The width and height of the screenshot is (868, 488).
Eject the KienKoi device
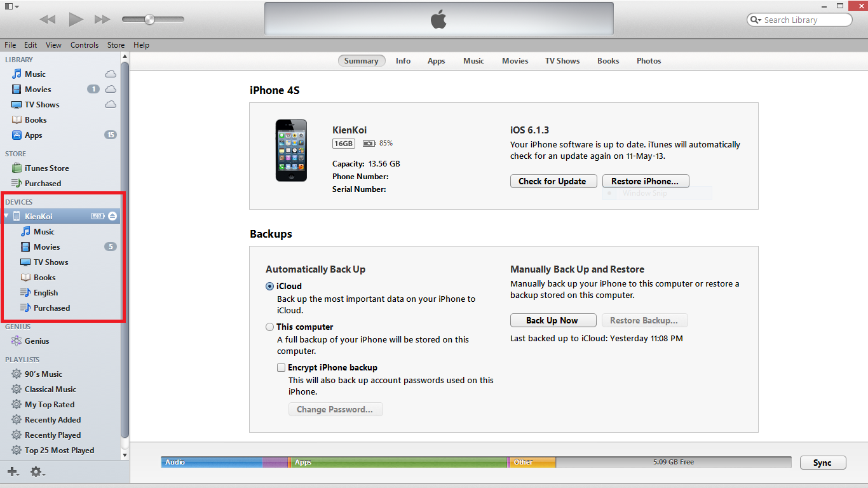112,216
